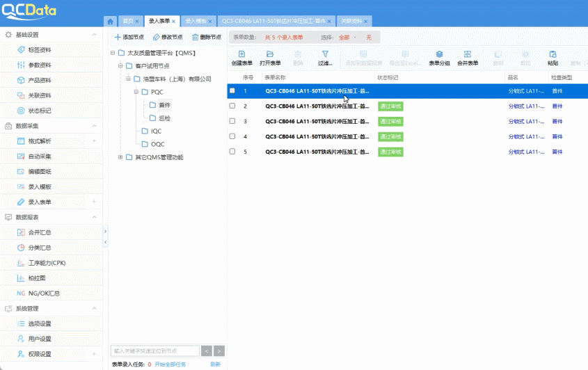Expand the 其它QMS管理功能 tree node
588x370 pixels.
120,157
